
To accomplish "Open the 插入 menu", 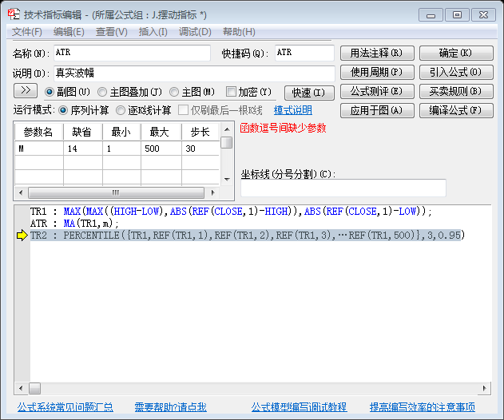I will tap(153, 32).
